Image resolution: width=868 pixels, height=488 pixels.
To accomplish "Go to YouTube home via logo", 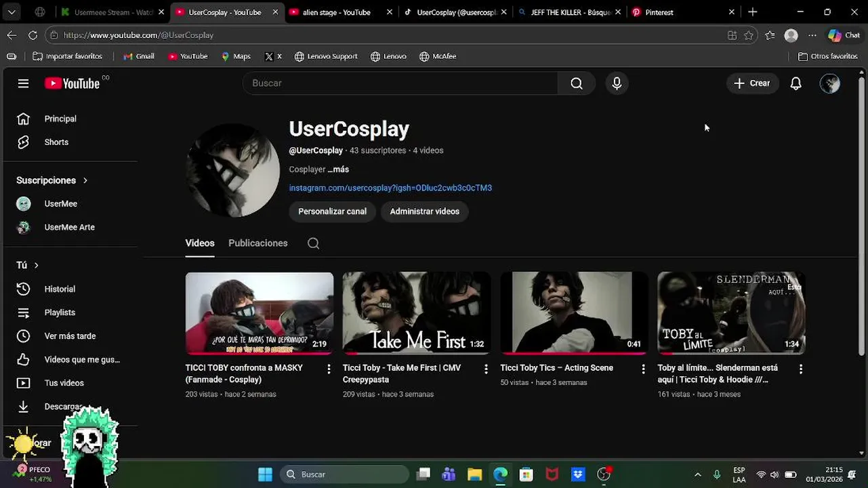I will tap(73, 83).
